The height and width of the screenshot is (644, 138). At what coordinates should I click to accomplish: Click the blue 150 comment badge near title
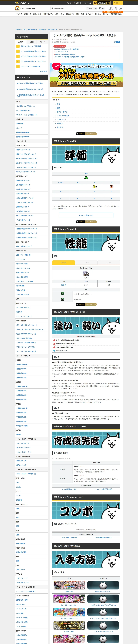coord(117,42)
